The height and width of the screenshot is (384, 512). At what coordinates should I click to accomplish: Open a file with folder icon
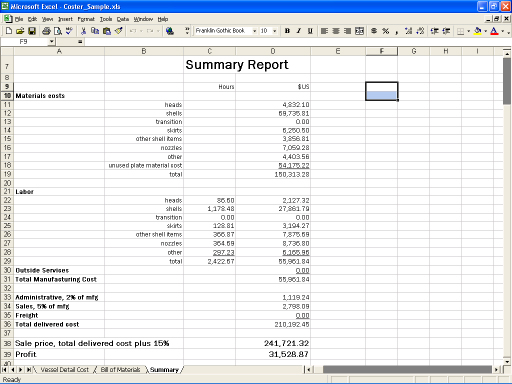pos(20,31)
